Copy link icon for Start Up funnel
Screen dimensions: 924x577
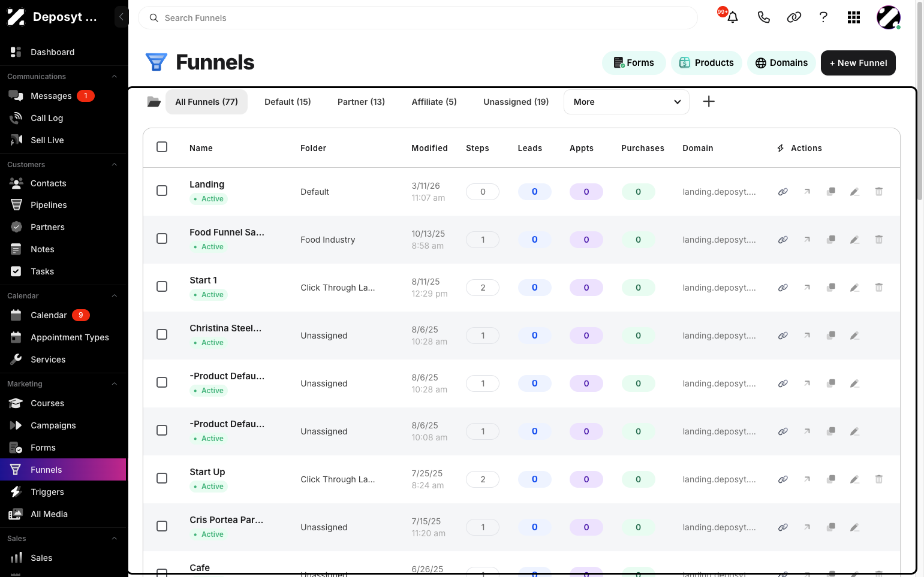782,479
